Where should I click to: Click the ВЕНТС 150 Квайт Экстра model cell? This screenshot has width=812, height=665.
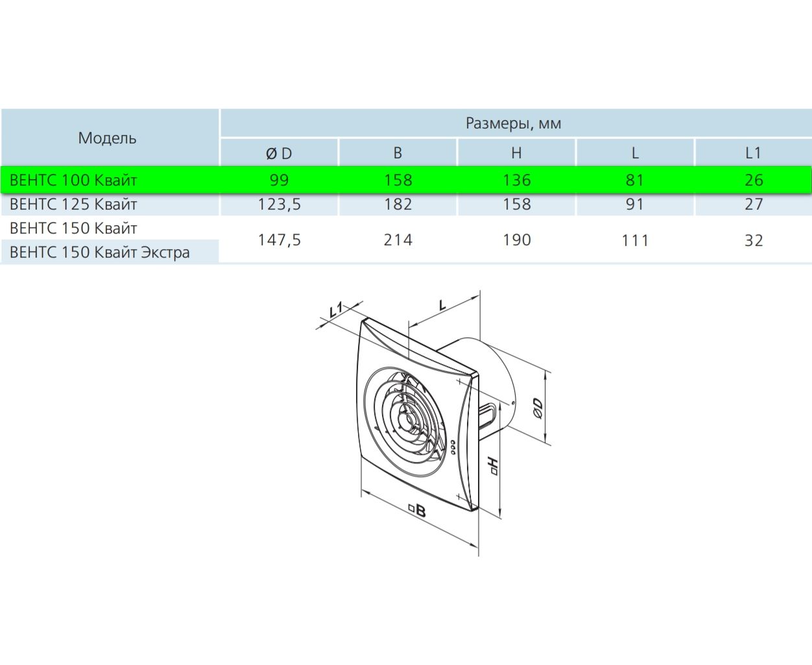pyautogui.click(x=100, y=252)
